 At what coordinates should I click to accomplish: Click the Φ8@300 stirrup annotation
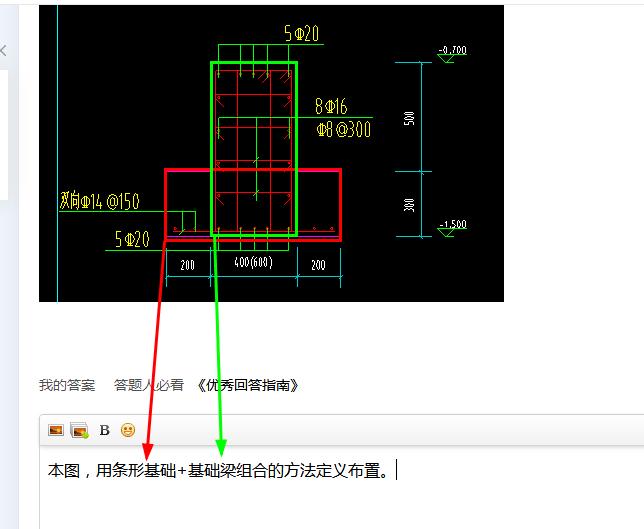[344, 129]
